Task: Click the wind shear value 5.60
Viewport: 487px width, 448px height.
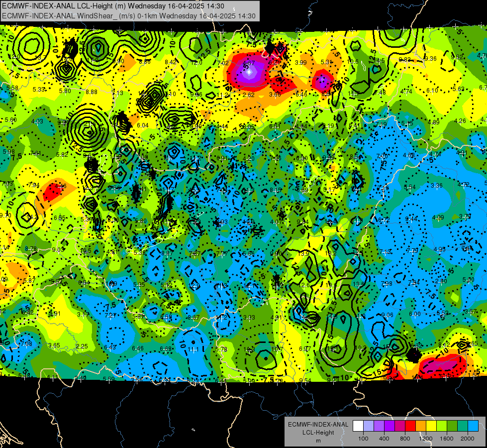Action: (10, 119)
